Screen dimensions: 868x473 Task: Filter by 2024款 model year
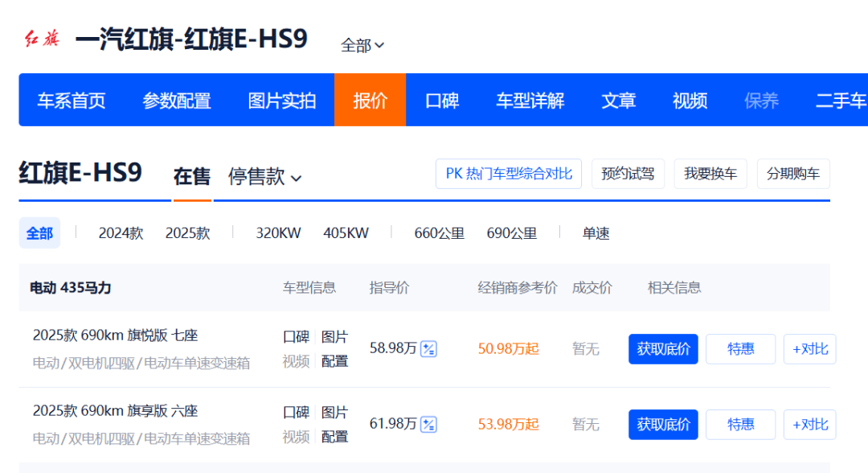pos(121,233)
